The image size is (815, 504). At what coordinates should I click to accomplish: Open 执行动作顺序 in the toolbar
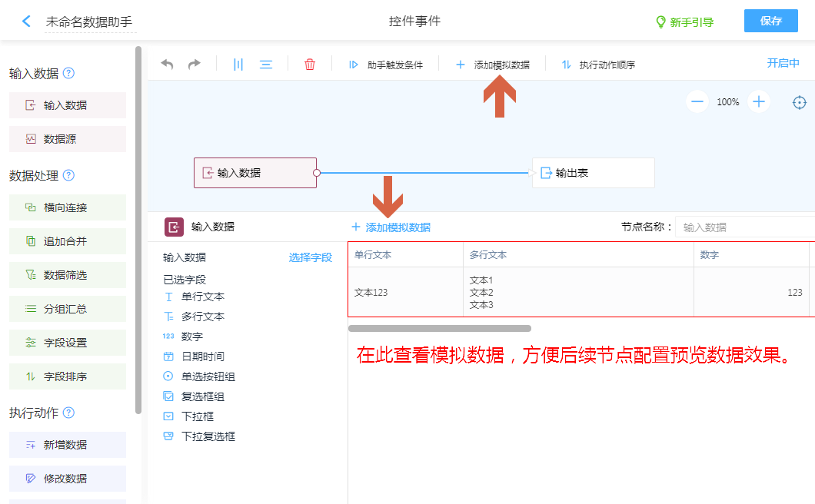click(x=598, y=65)
